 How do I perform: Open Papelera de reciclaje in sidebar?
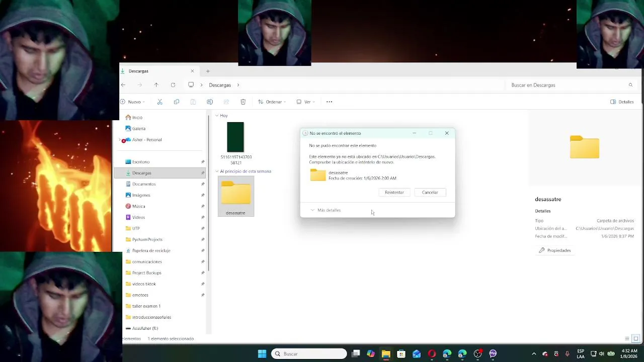[151, 250]
